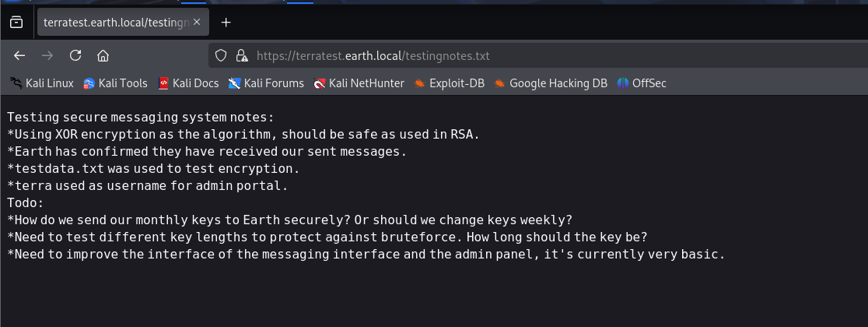868x327 pixels.
Task: Open the Kali Linux bookmark
Action: (42, 83)
